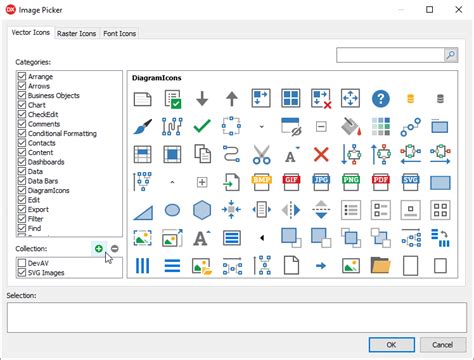This screenshot has height=360, width=474.
Task: Switch to the Vector Icons tab
Action: [30, 33]
